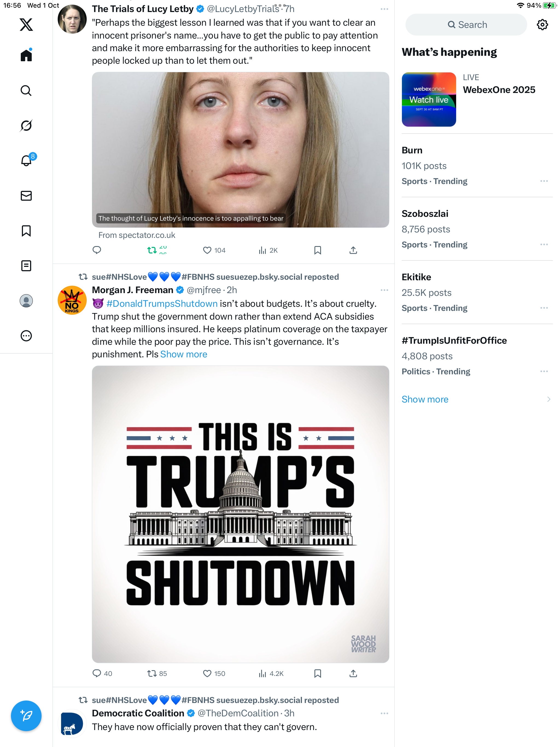This screenshot has width=560, height=747.
Task: Expand Show more in Freeman's post text
Action: [184, 354]
